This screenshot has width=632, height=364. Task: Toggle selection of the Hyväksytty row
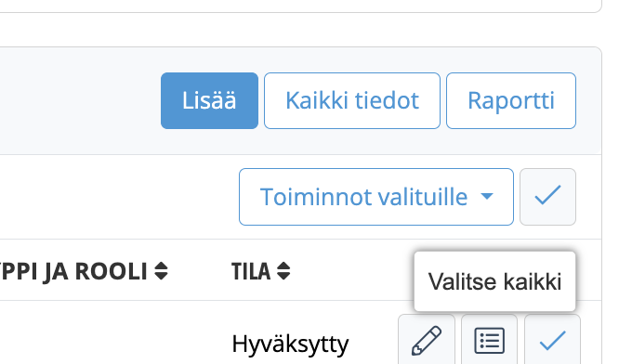pos(553,340)
